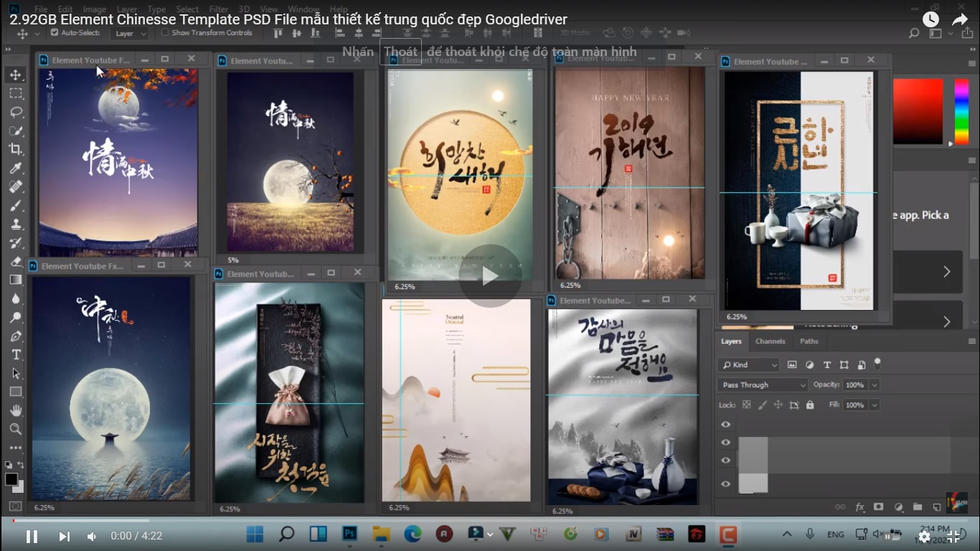Screen dimensions: 980x551
Task: Select the Pen tool
Action: coord(16,336)
